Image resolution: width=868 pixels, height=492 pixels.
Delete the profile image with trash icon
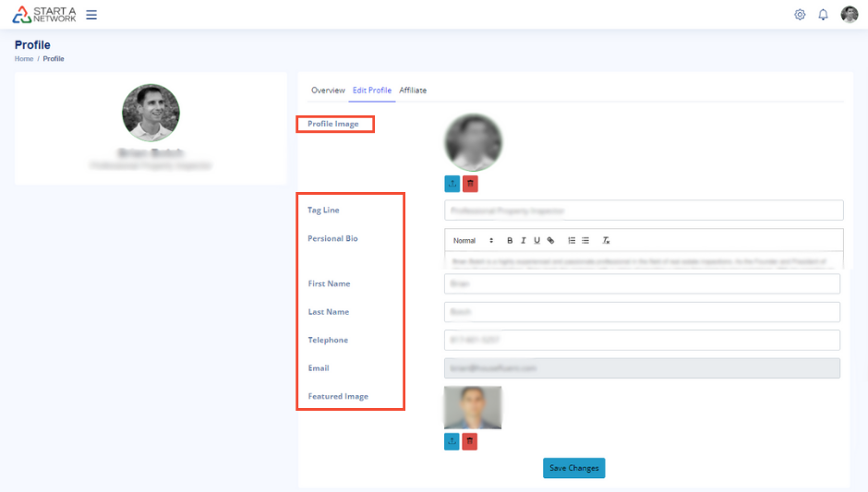[x=470, y=184]
